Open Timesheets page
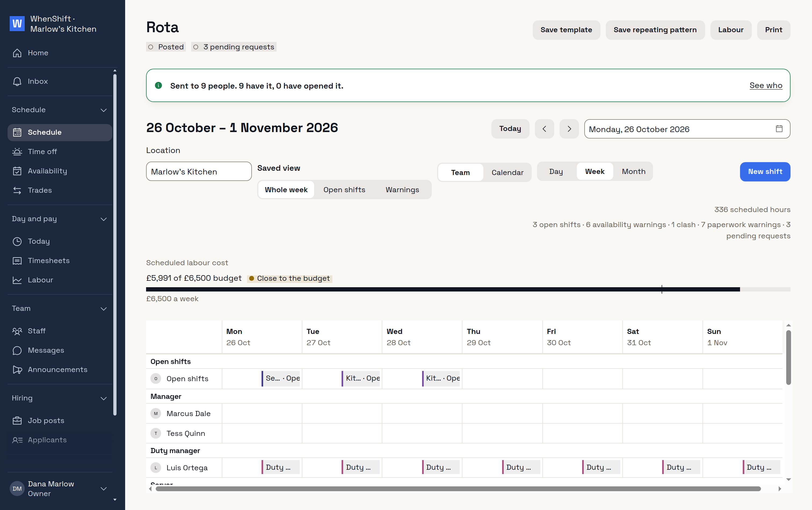Image resolution: width=812 pixels, height=510 pixels. 60,261
